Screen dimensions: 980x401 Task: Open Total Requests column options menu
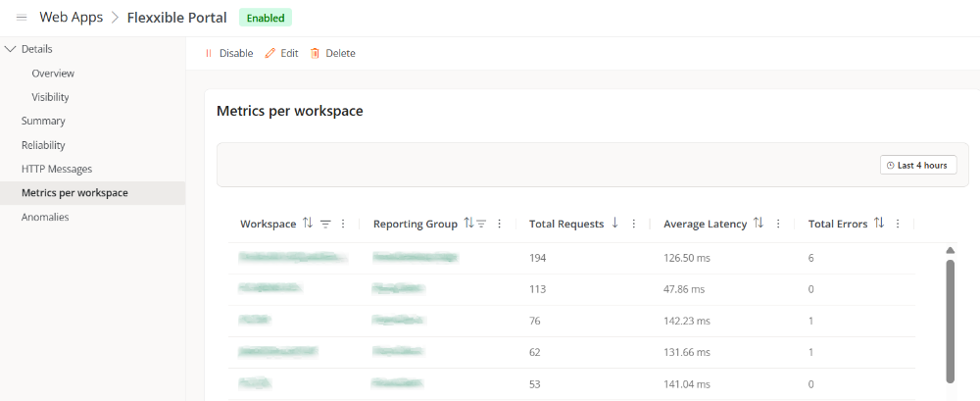pos(634,224)
